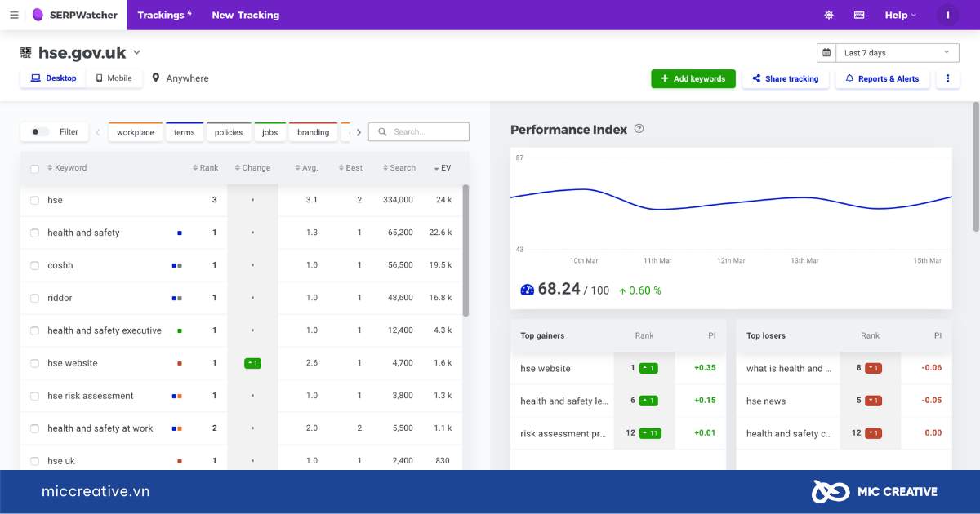The width and height of the screenshot is (980, 514).
Task: Click the hse.gov.uk favicon
Action: 26,53
